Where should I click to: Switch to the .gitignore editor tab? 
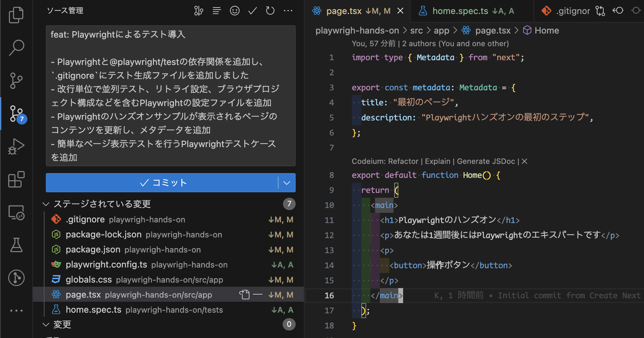(574, 11)
